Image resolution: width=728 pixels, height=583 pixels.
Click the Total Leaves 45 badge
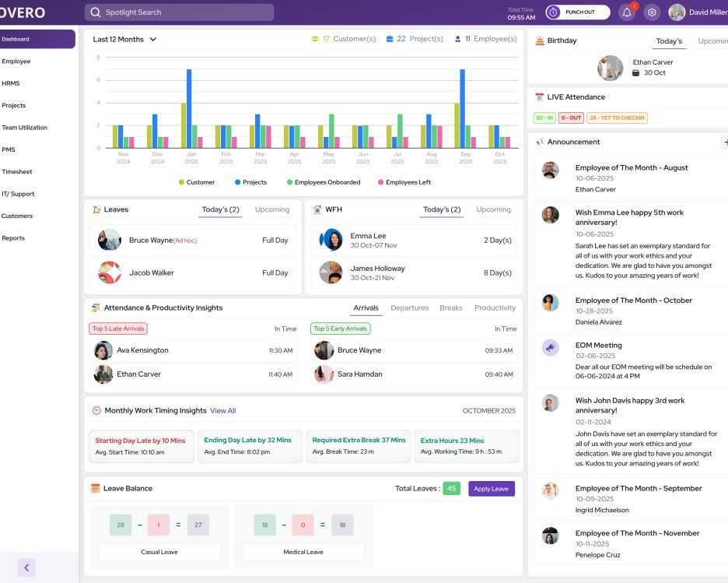click(x=451, y=489)
